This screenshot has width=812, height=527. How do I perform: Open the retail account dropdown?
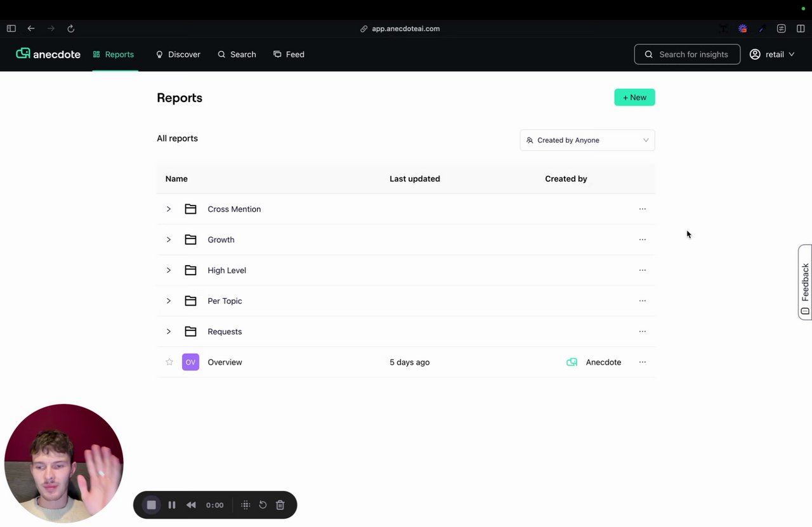[772, 55]
